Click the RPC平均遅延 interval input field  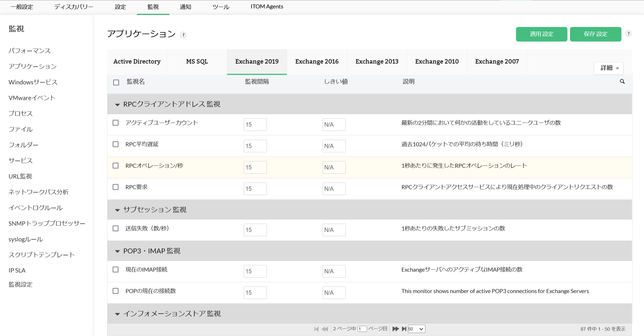tap(255, 146)
